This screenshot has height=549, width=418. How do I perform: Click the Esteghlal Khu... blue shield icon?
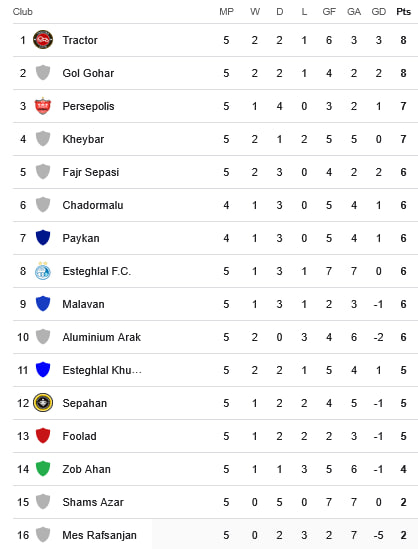43,370
